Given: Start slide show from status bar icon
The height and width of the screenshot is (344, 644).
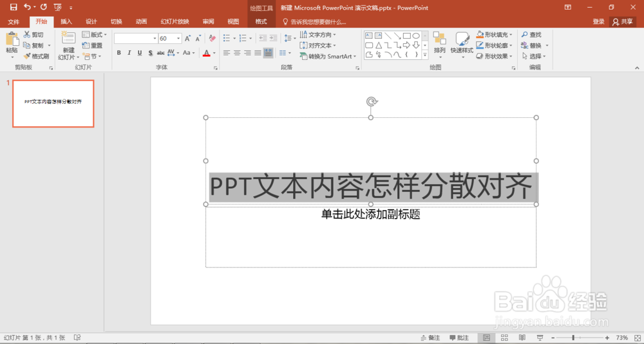Looking at the screenshot, I should [x=540, y=338].
